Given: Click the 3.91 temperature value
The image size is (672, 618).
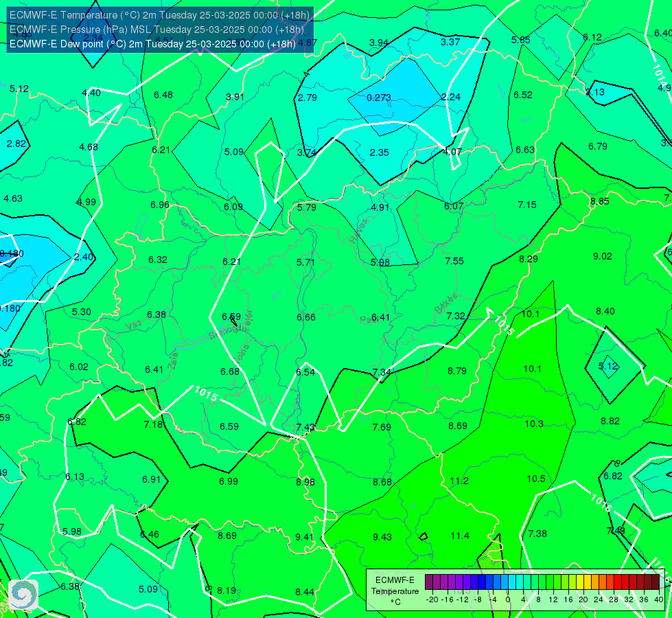Looking at the screenshot, I should point(235,98).
